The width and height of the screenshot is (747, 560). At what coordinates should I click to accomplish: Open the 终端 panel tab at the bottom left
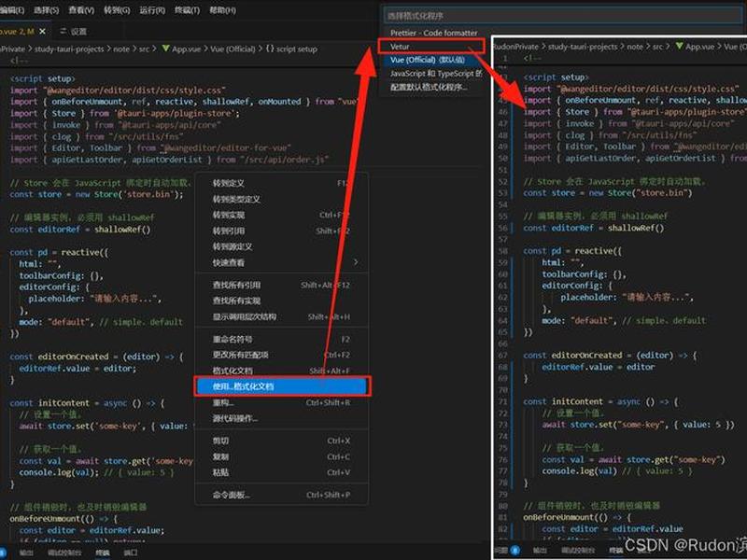(103, 553)
